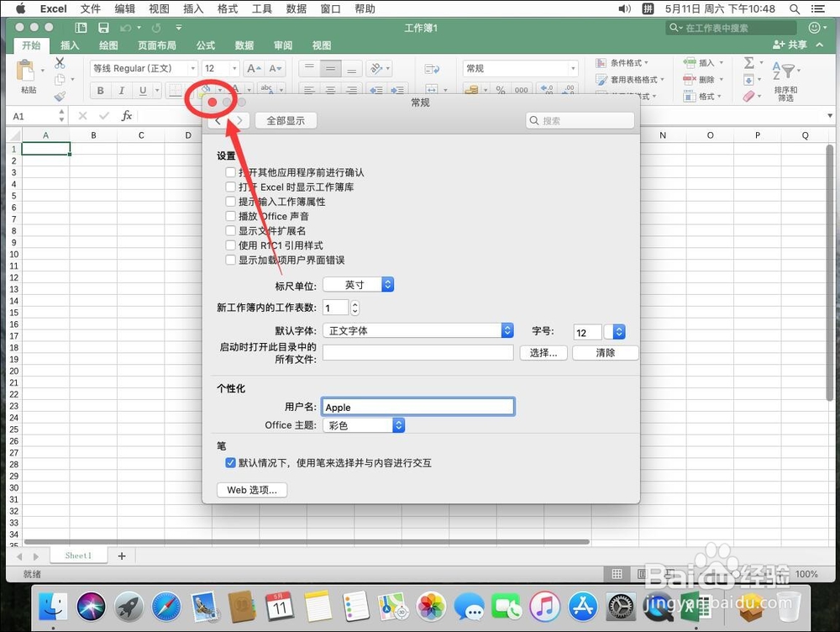840x632 pixels.
Task: Decrease font size with smaller A icon
Action: pos(275,69)
